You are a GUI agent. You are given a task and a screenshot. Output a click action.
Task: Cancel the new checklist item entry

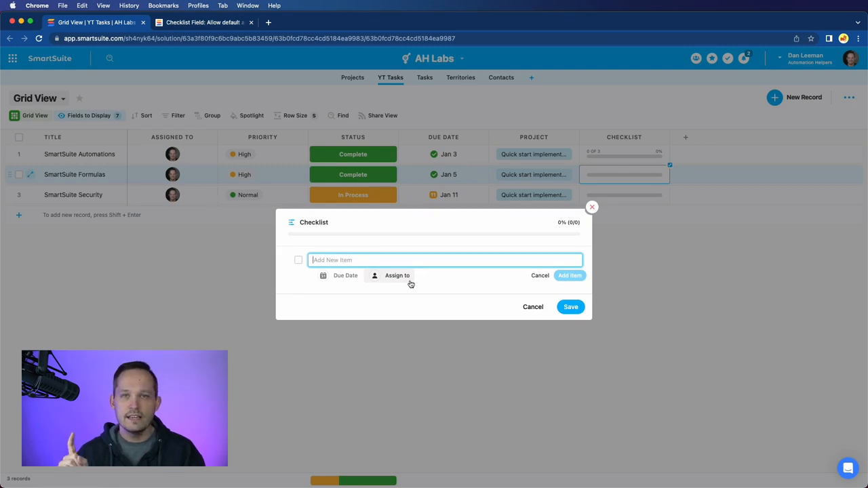pyautogui.click(x=540, y=276)
